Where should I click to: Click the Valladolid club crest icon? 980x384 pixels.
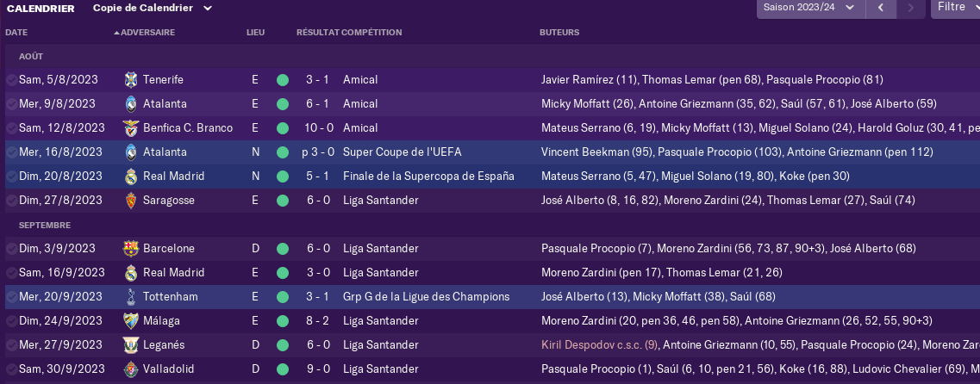pyautogui.click(x=131, y=369)
